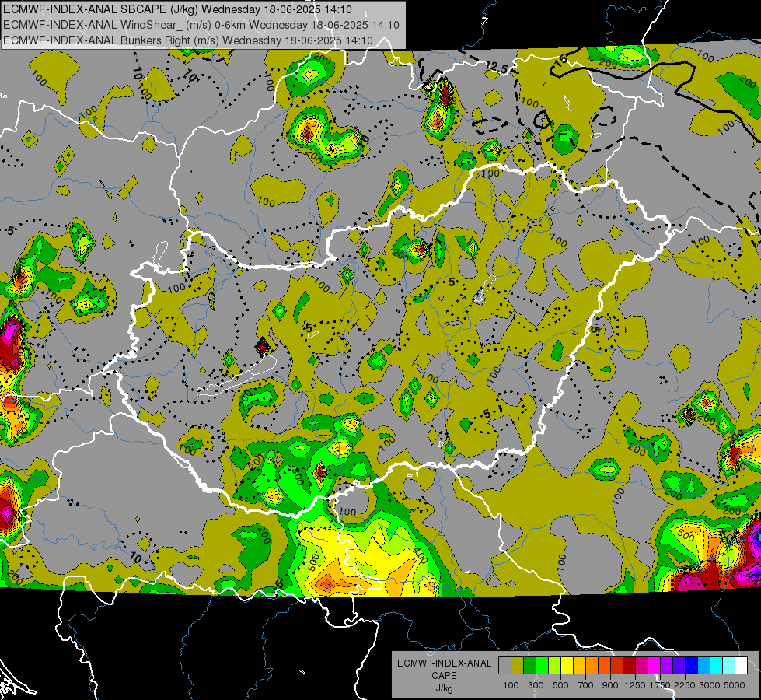Click the WindShear 0-6km title line
Screen dimensions: 761x700
tap(201, 25)
